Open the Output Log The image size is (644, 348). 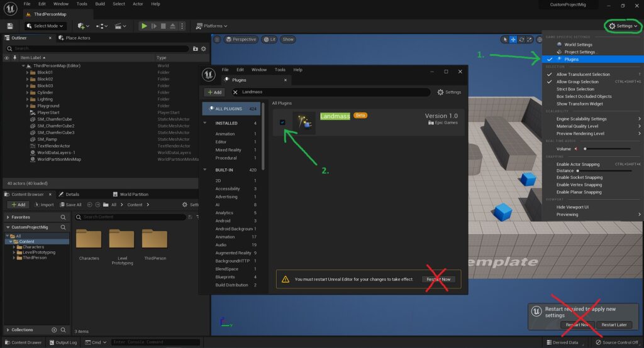[63, 342]
